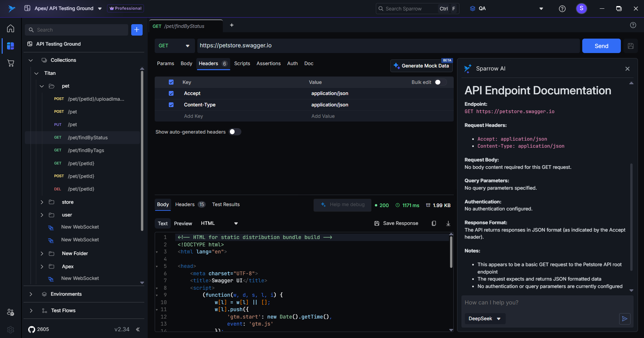Close the Sparrow AI panel
The height and width of the screenshot is (338, 644).
tap(627, 69)
